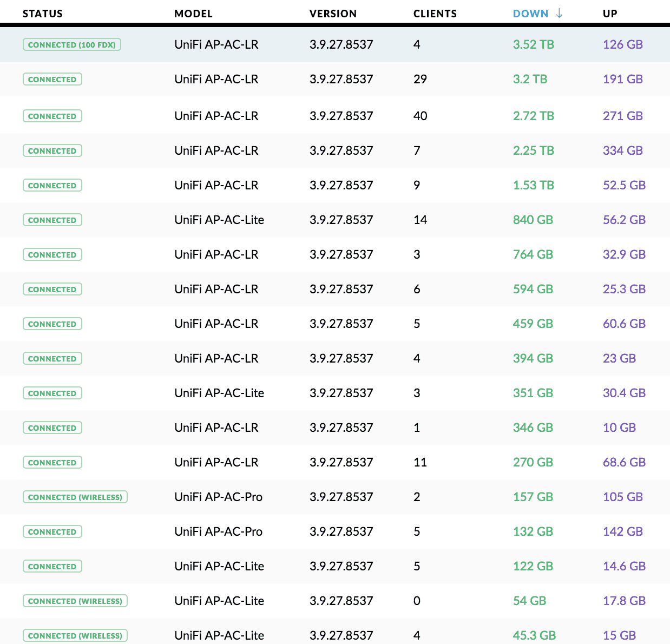Click the 52.5 GB upload value
The height and width of the screenshot is (644, 670).
pyautogui.click(x=624, y=186)
